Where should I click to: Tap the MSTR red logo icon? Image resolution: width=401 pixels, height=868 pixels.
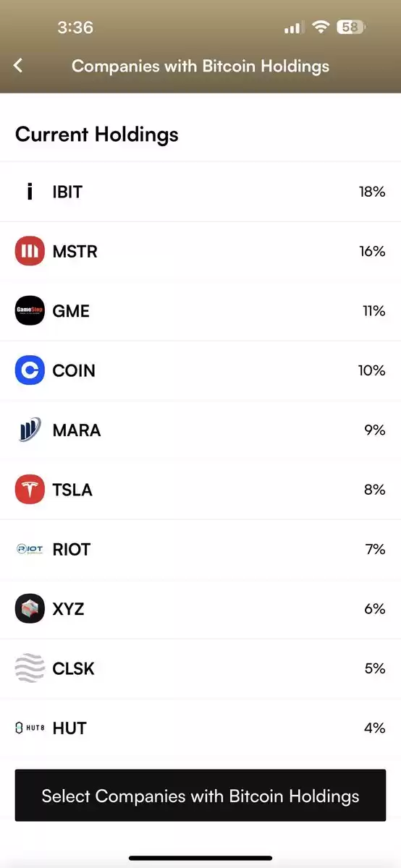[30, 252]
